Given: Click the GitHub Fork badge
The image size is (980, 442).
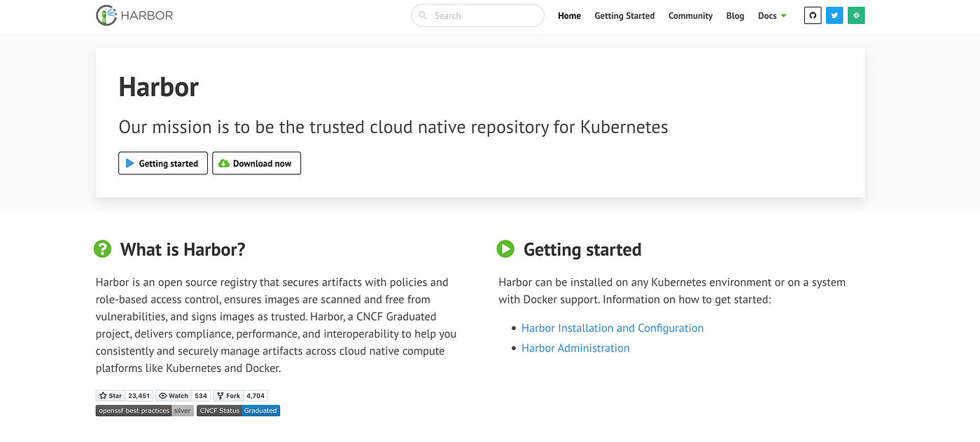Looking at the screenshot, I should click(x=228, y=396).
